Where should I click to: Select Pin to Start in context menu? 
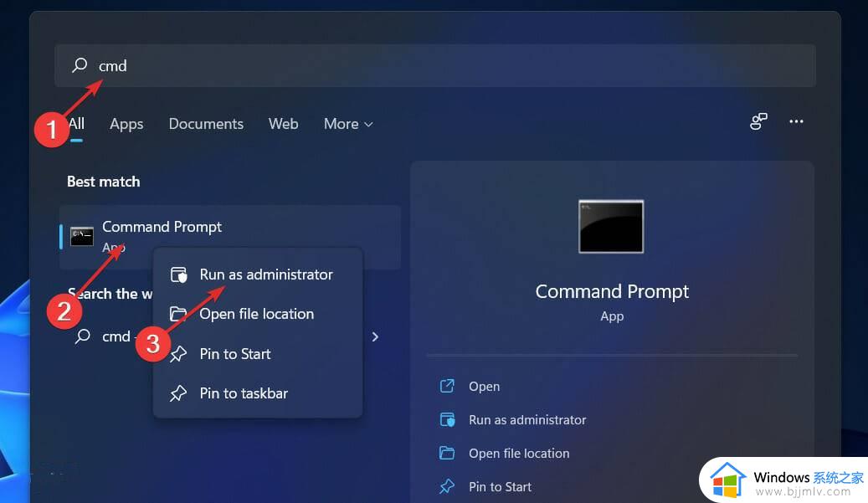point(235,354)
